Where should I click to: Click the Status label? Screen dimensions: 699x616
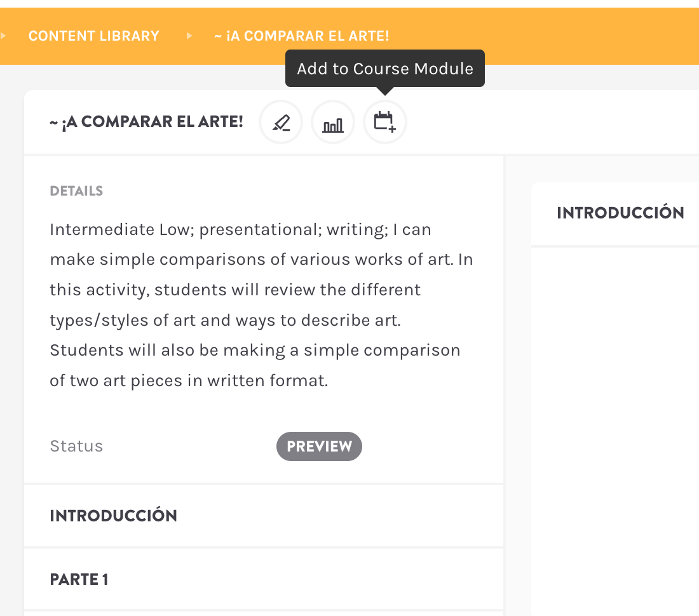(x=76, y=446)
